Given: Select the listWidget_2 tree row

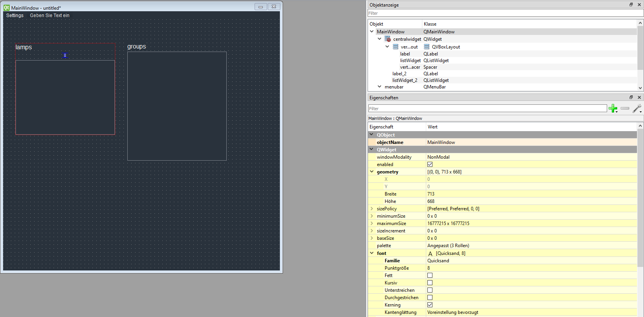Looking at the screenshot, I should coord(502,80).
